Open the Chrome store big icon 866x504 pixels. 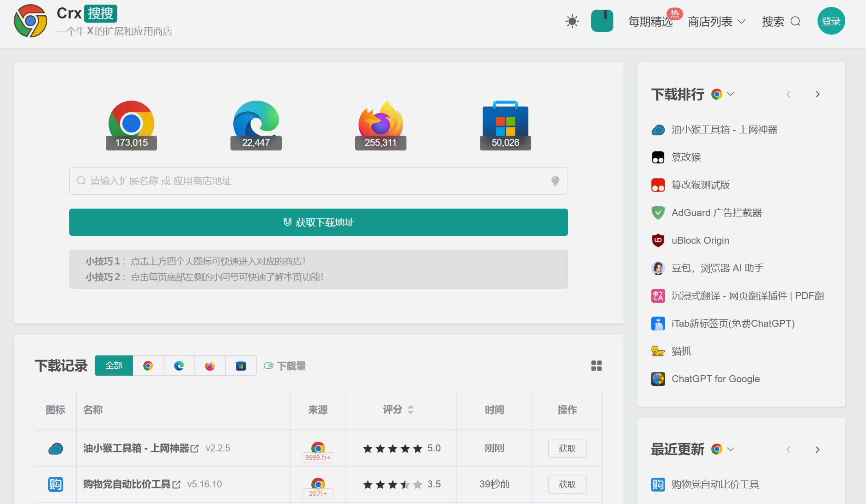[131, 125]
